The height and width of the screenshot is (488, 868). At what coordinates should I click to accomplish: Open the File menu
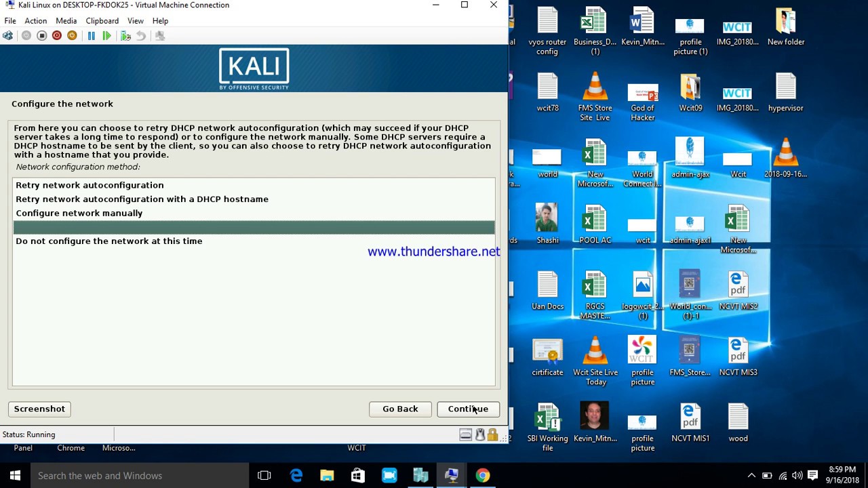[x=10, y=21]
